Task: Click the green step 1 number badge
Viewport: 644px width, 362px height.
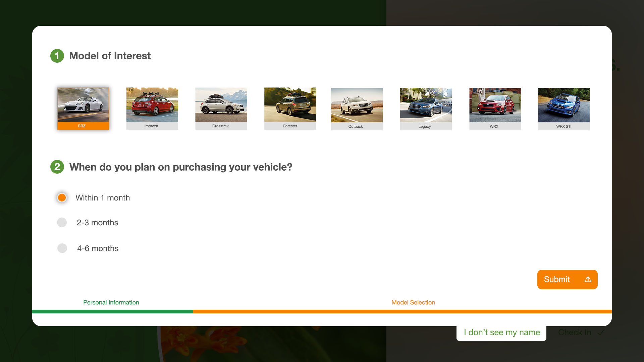Action: 57,56
